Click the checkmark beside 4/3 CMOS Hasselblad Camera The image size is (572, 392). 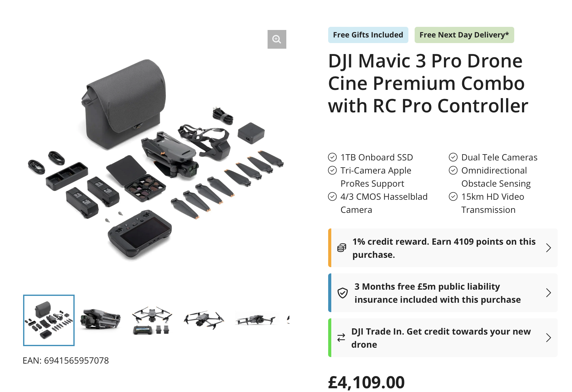332,197
